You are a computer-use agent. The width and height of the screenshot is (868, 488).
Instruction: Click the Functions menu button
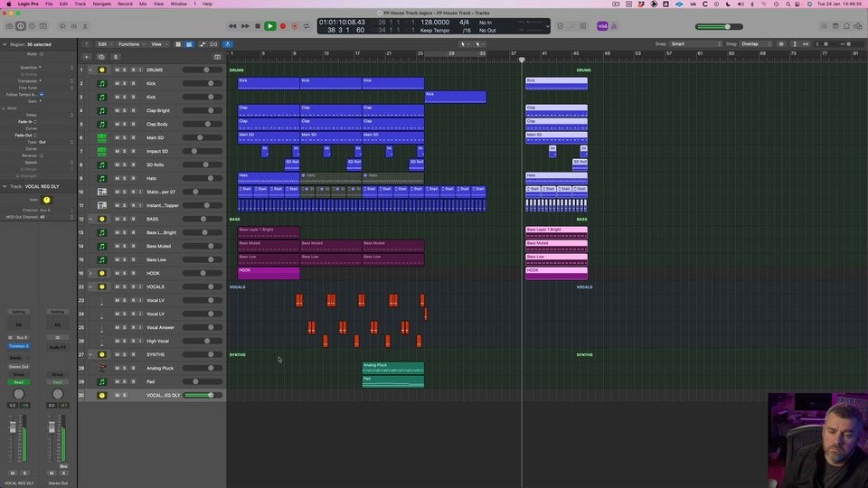[x=130, y=43]
